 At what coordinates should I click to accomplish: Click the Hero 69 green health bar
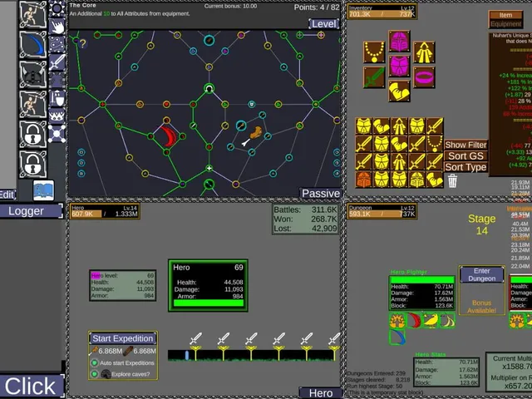click(209, 303)
